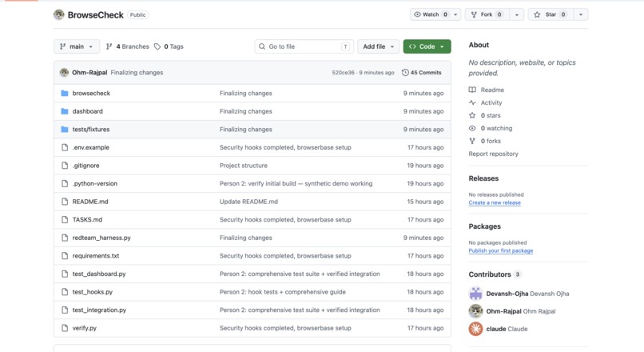Open the Report repository link
Image resolution: width=644 pixels, height=352 pixels.
click(493, 154)
